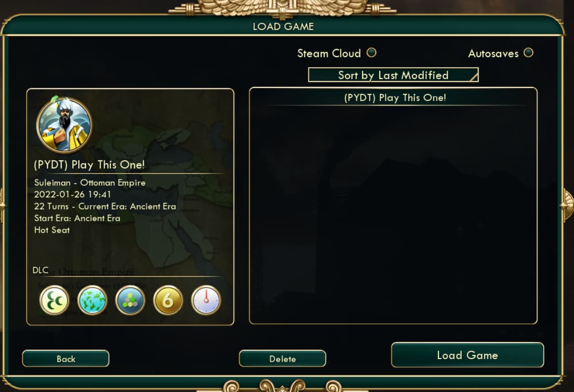
Task: Click the Ottoman crescent DLC icon
Action: [x=54, y=300]
